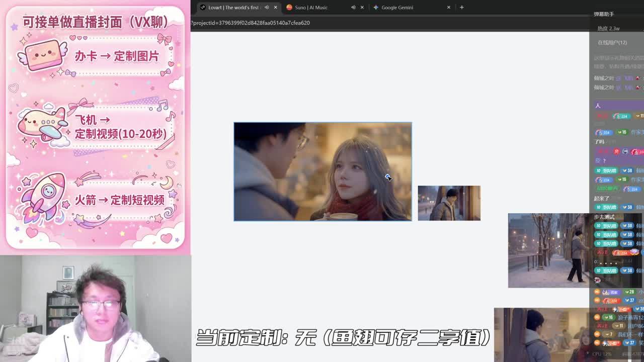This screenshot has height=362, width=644.
Task: Click the 步太测试 chat message
Action: [x=604, y=217]
